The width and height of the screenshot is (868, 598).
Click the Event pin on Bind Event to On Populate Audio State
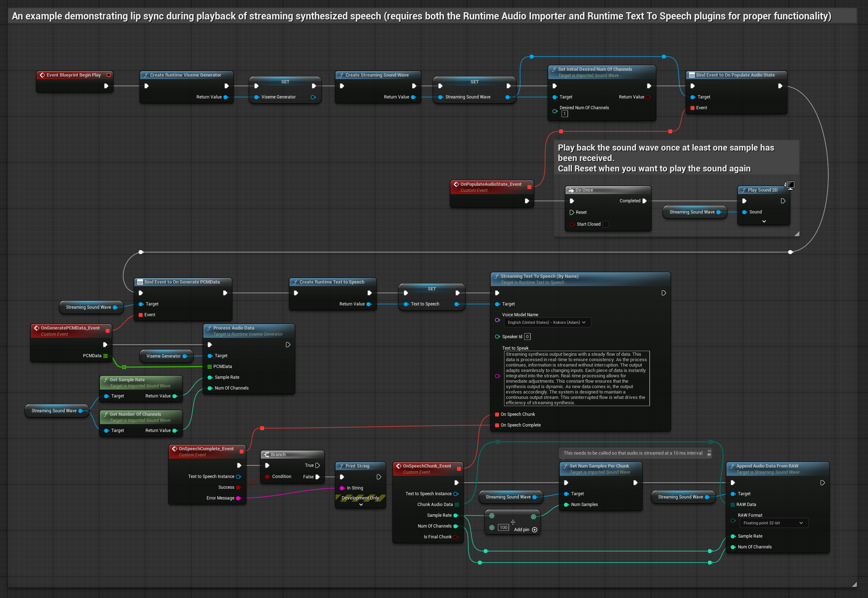pos(693,108)
